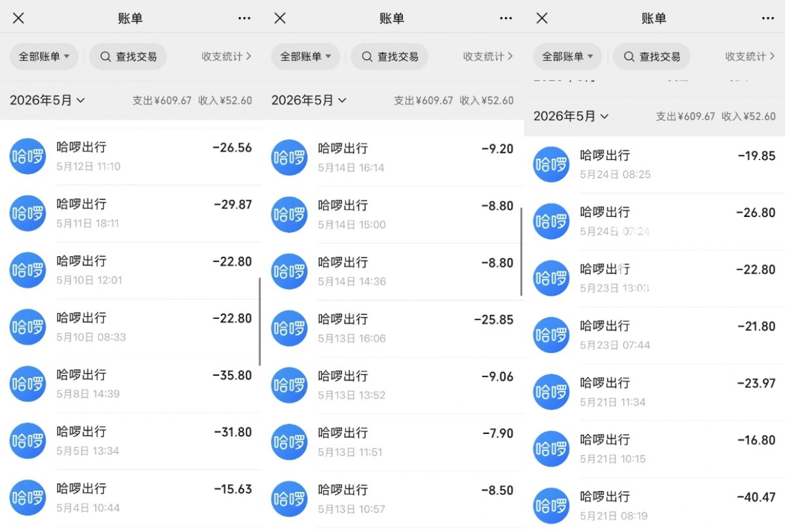The image size is (785, 532).
Task: Select the -25.85 amount on 5月13日
Action: tap(494, 320)
